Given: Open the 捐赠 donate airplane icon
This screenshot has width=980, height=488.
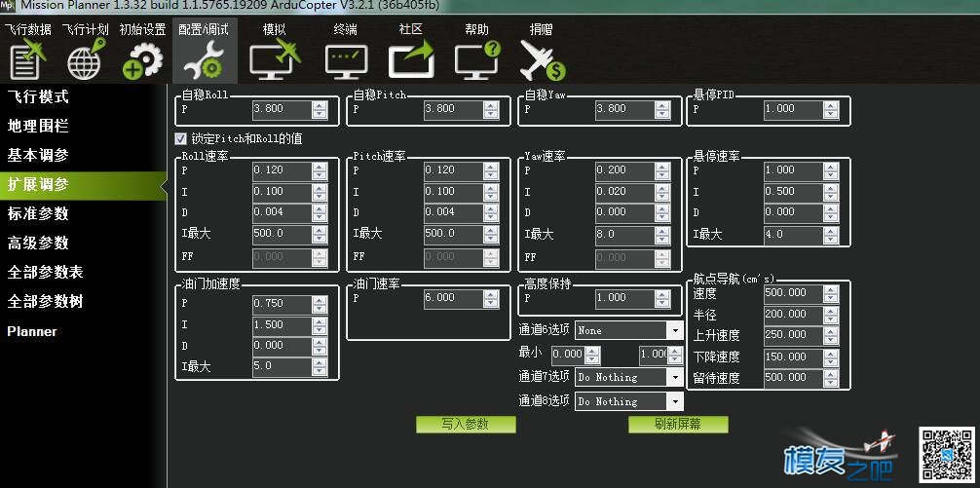Looking at the screenshot, I should (x=542, y=60).
